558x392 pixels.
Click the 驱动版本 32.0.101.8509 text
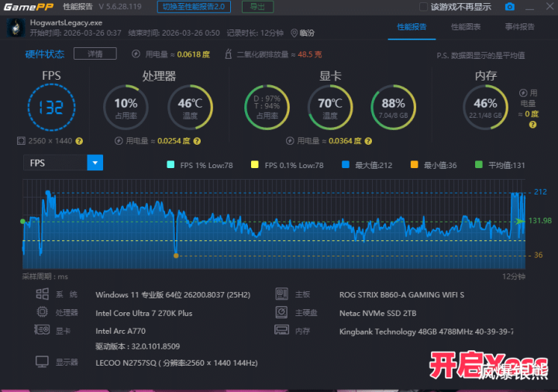coord(138,346)
